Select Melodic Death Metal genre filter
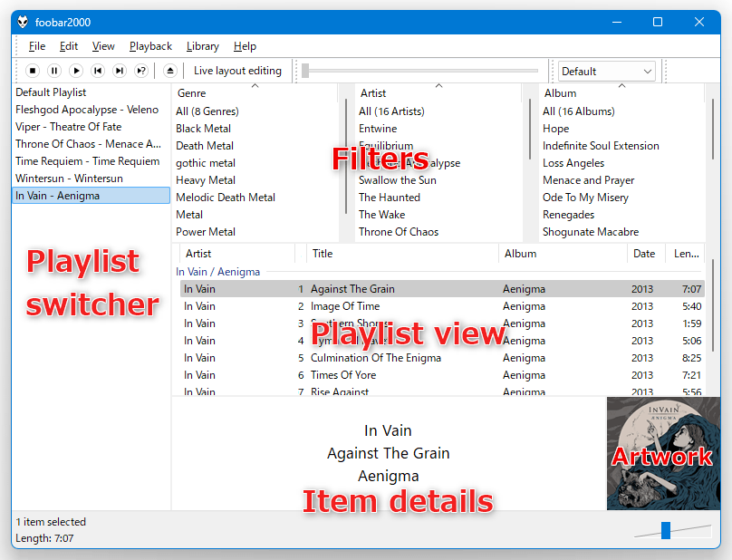Viewport: 732px width, 560px height. point(226,198)
